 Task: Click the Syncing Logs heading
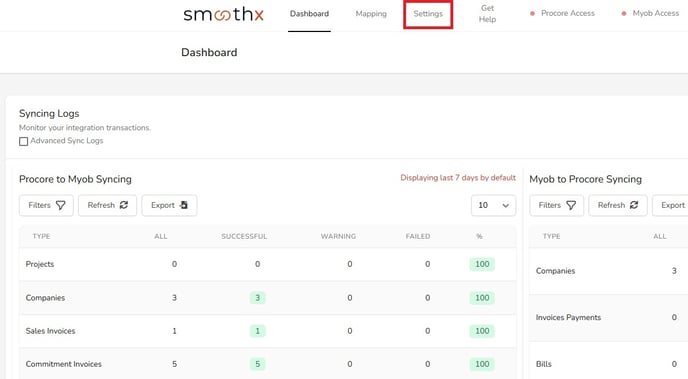[x=49, y=113]
